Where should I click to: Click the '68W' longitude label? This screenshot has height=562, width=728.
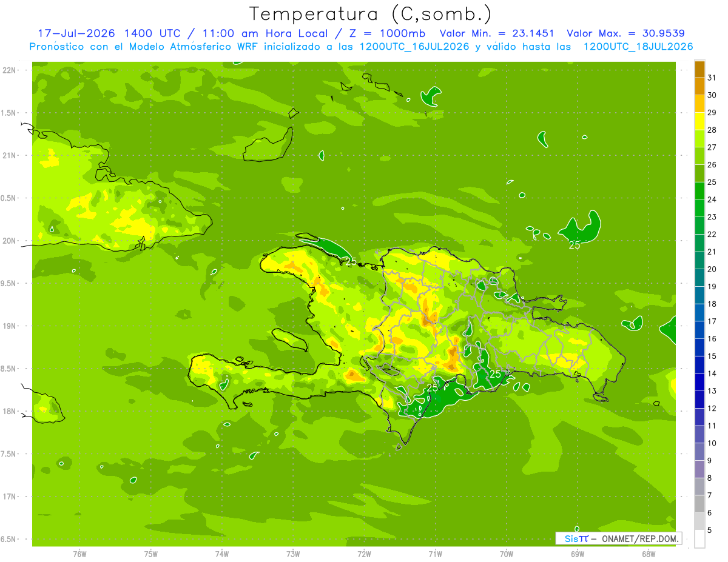tap(649, 554)
